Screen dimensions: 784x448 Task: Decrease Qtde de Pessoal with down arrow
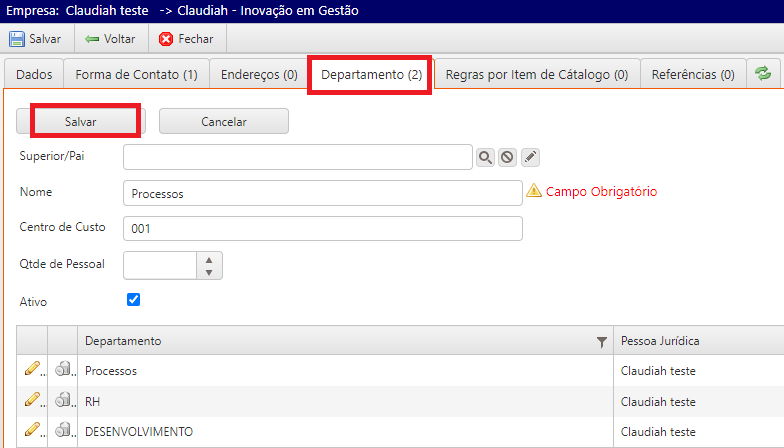[x=208, y=271]
